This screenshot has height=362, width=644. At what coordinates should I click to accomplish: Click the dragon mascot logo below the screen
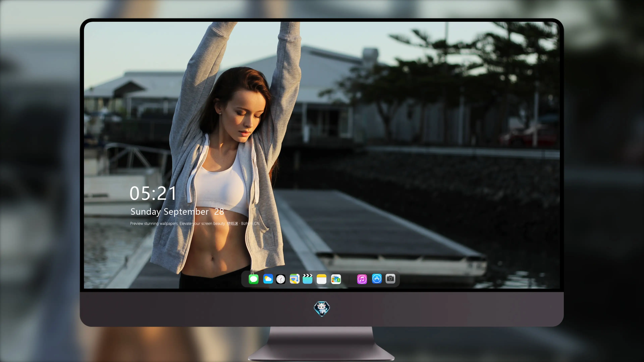(322, 309)
